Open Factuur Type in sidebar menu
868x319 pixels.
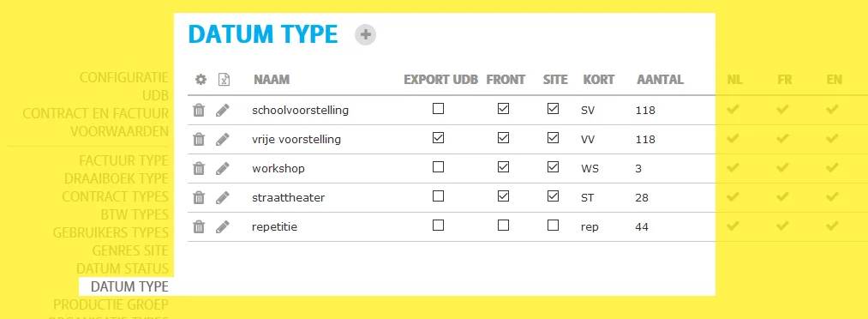(x=123, y=160)
